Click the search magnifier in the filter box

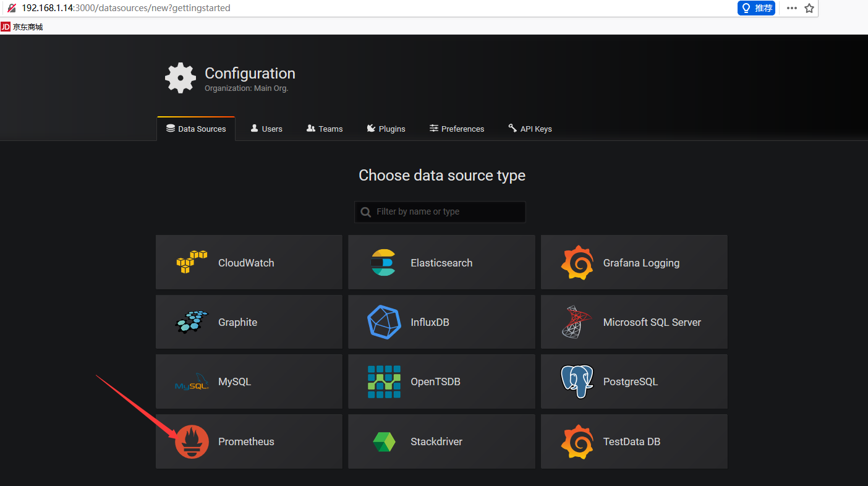[366, 212]
